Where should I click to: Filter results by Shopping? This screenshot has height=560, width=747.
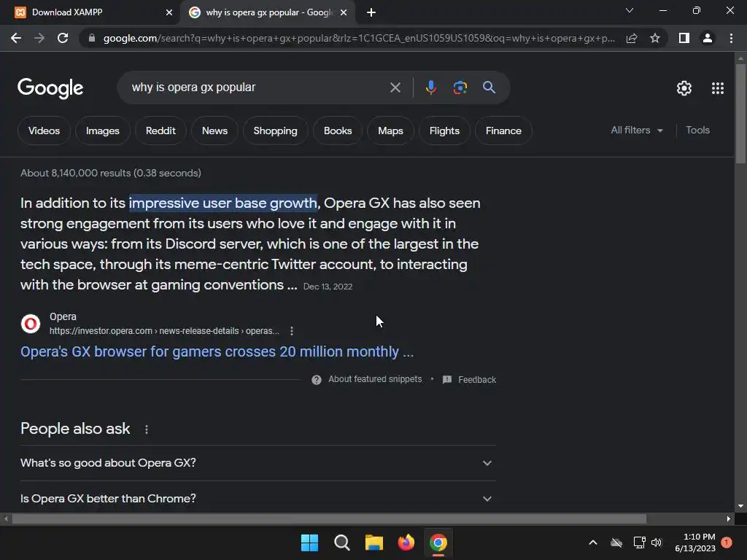(x=275, y=131)
